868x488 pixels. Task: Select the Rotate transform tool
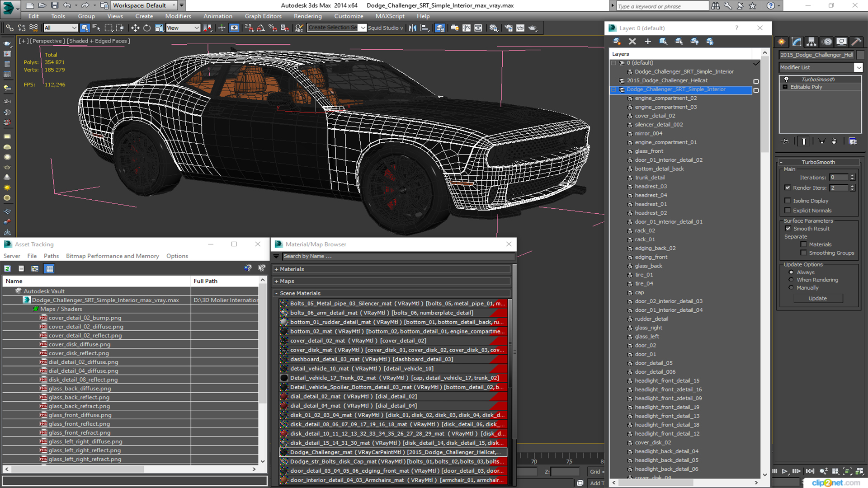[147, 28]
